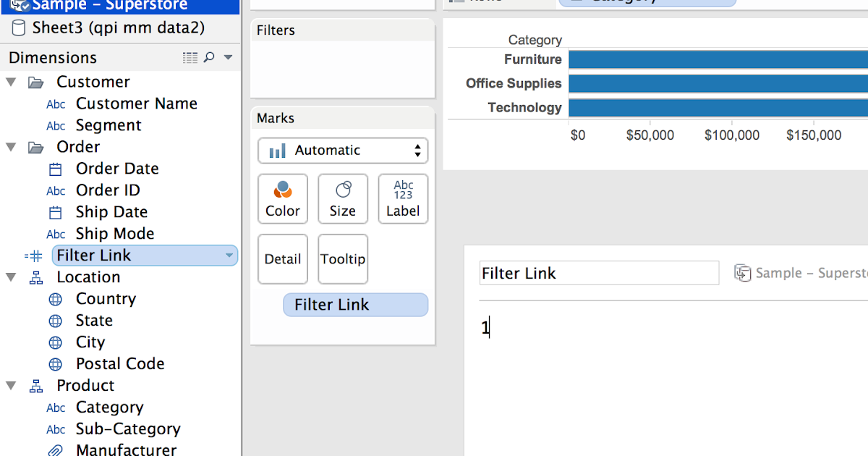This screenshot has width=868, height=456.
Task: Select the Furniture bar in the chart
Action: click(x=716, y=59)
